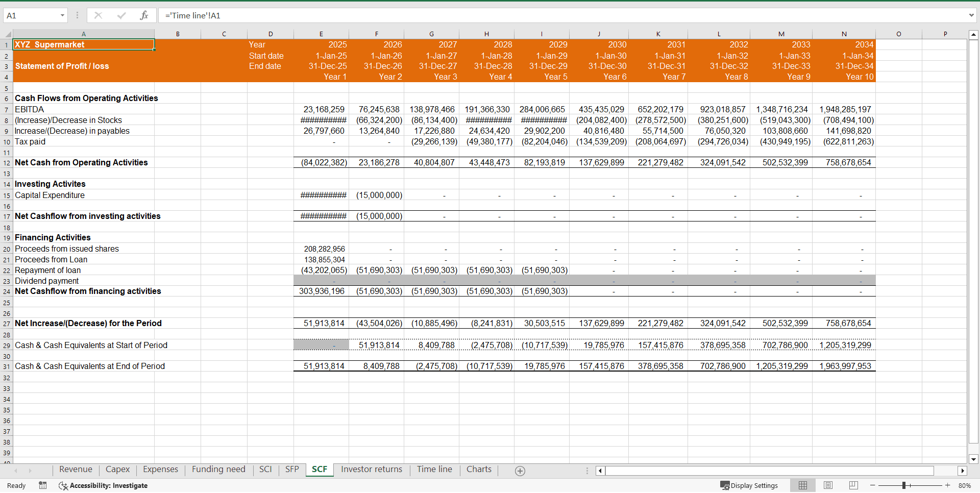Select the EBITDA row label

coord(29,109)
